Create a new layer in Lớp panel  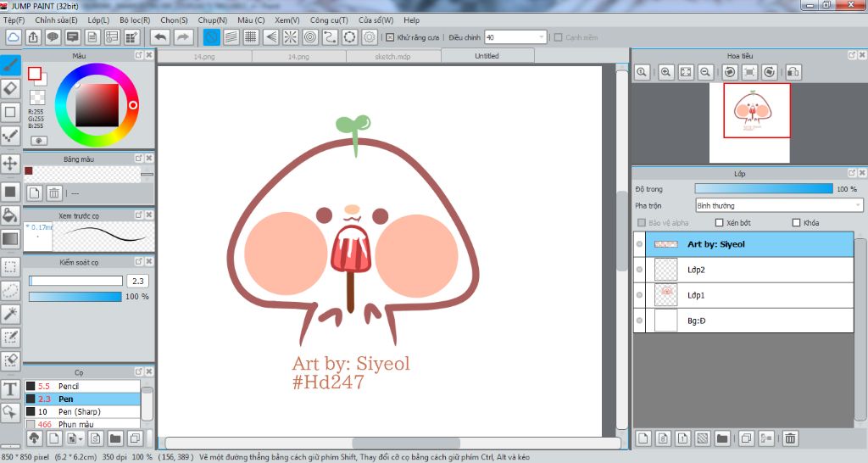(643, 438)
